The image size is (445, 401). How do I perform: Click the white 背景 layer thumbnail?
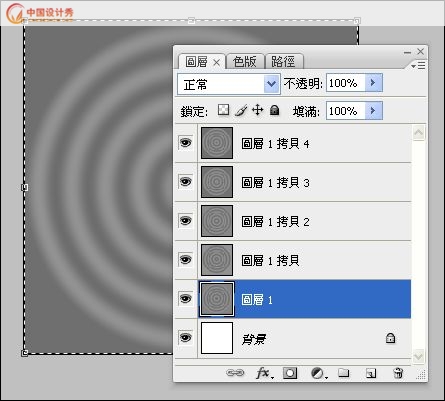click(217, 338)
